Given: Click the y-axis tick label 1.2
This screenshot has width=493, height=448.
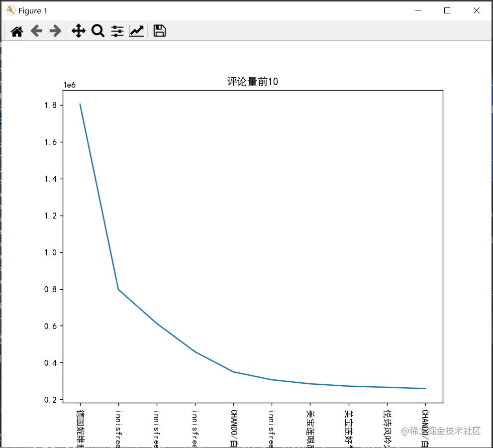Looking at the screenshot, I should coord(50,216).
